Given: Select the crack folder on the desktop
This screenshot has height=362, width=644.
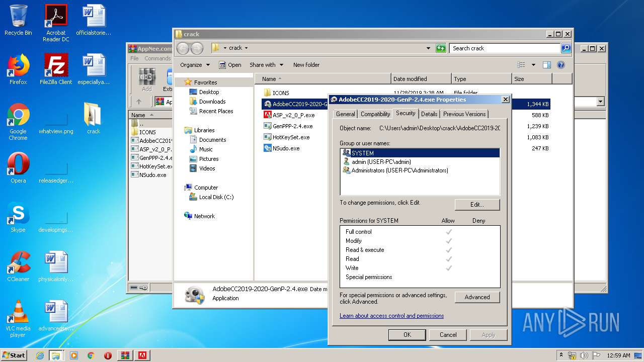Looking at the screenshot, I should coord(94,119).
